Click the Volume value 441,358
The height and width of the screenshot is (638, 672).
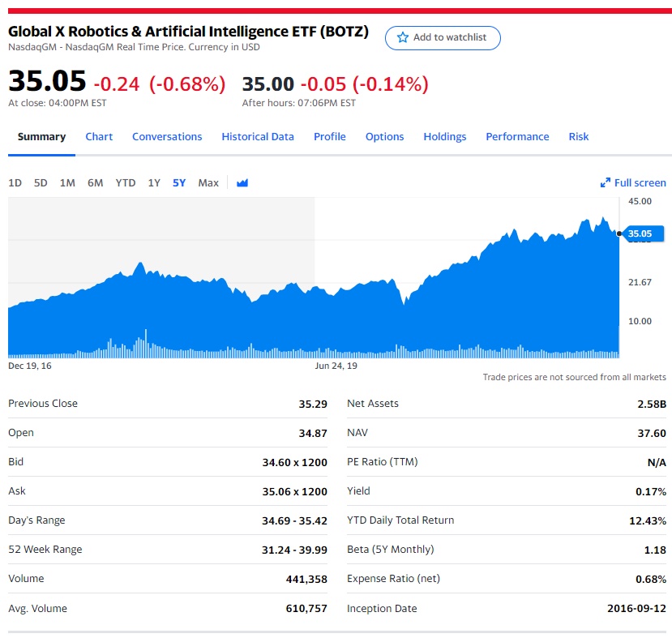pos(306,580)
